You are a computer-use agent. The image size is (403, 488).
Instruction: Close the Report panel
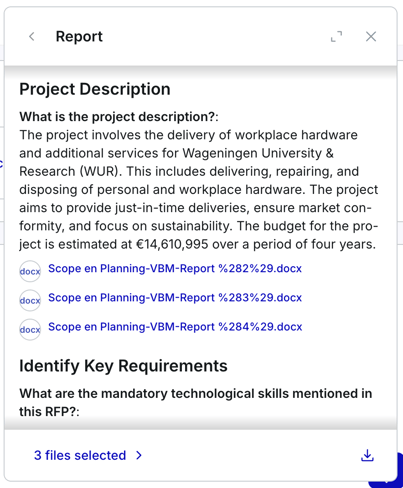(371, 36)
